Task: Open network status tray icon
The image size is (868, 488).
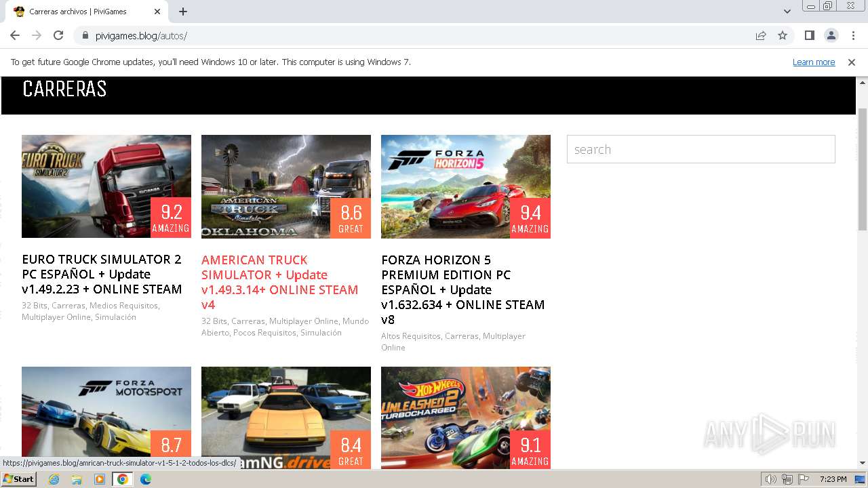Action: [x=787, y=479]
